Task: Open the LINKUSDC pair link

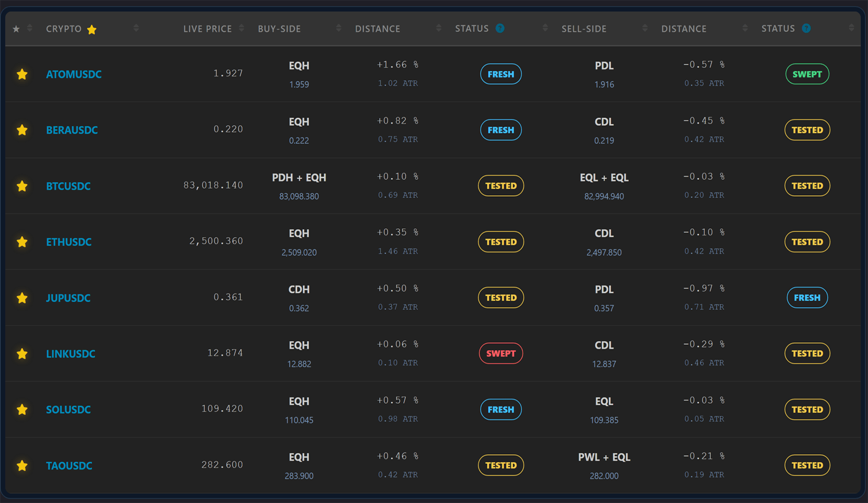Action: [71, 353]
